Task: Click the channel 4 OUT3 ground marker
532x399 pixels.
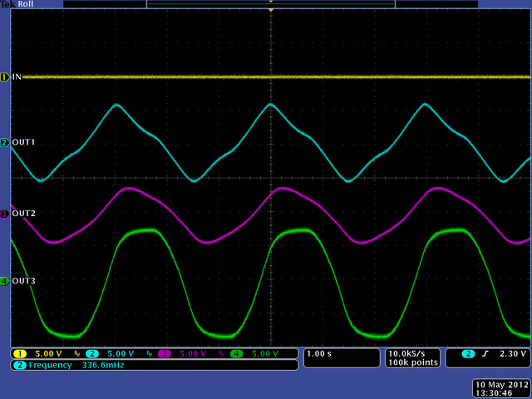Action: click(4, 282)
